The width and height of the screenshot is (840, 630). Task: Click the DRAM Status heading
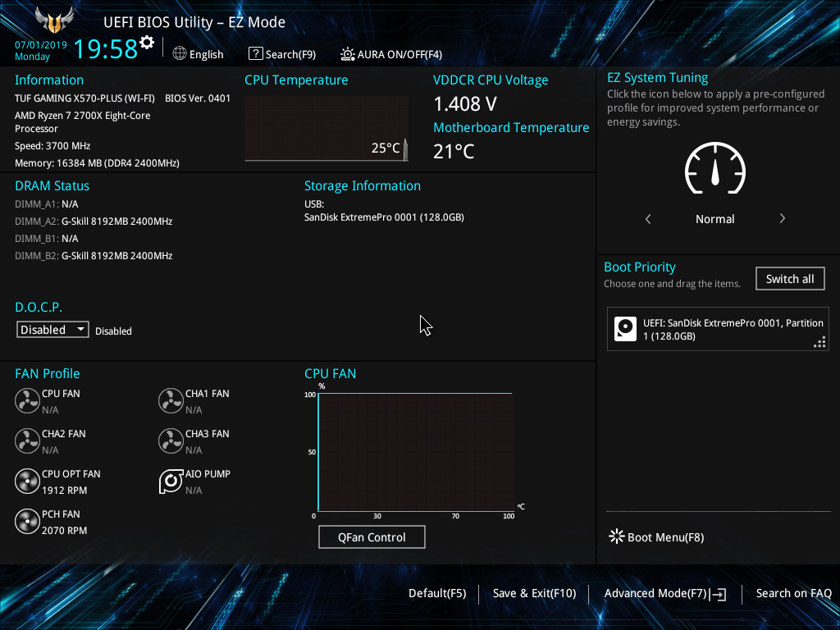pyautogui.click(x=52, y=186)
